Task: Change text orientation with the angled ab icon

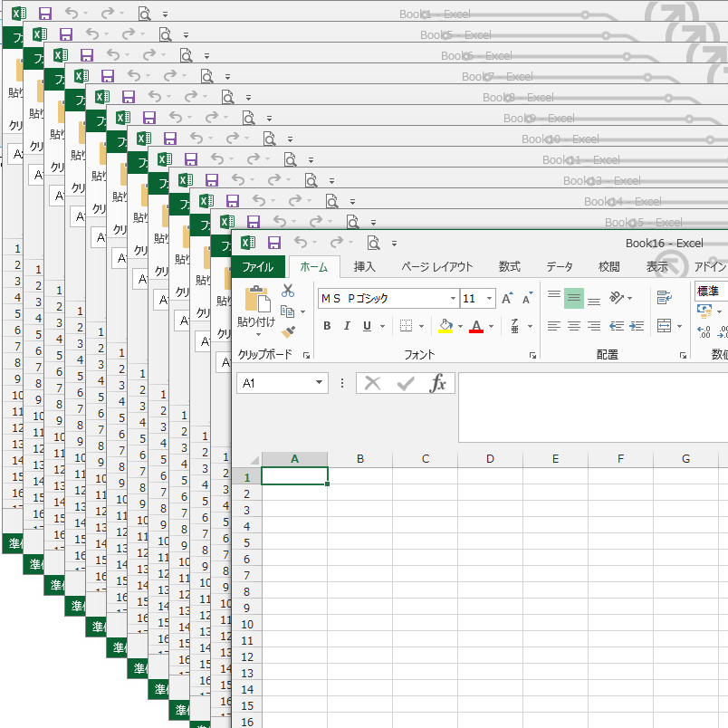Action: click(x=617, y=297)
